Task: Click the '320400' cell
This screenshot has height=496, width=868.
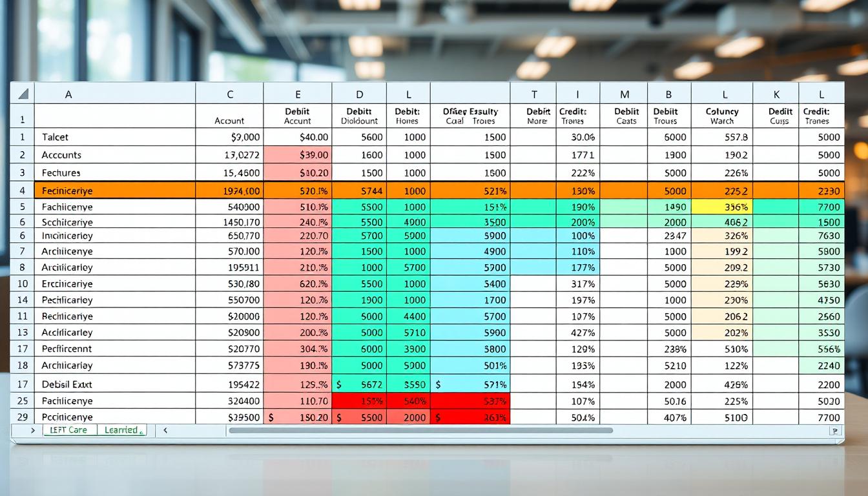Action: 230,400
